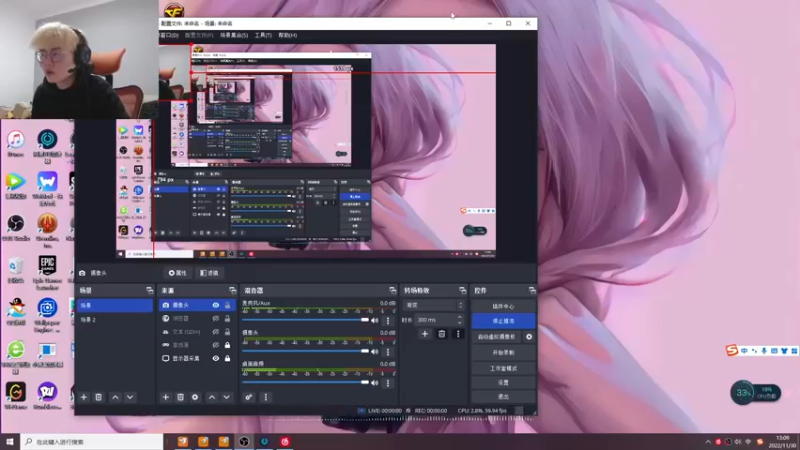Image resolution: width=800 pixels, height=450 pixels.
Task: Hide the 摄像头 source via eye icon
Action: 216,305
